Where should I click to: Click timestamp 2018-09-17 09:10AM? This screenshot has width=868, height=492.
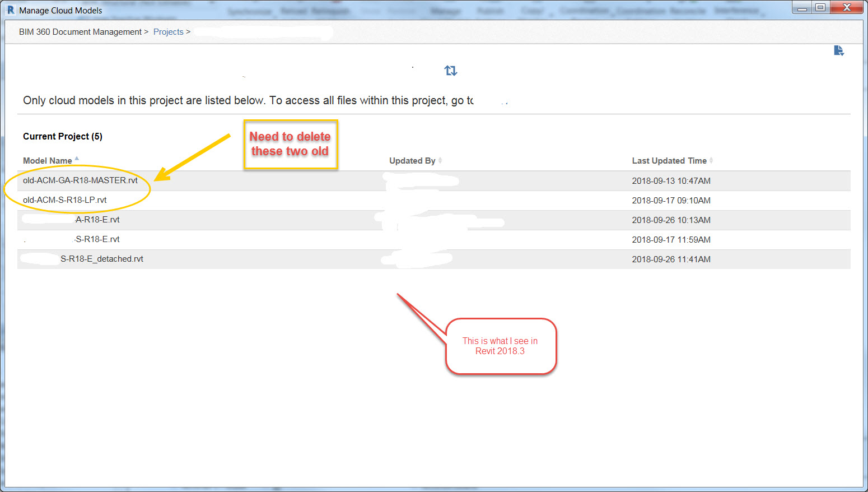tap(671, 201)
